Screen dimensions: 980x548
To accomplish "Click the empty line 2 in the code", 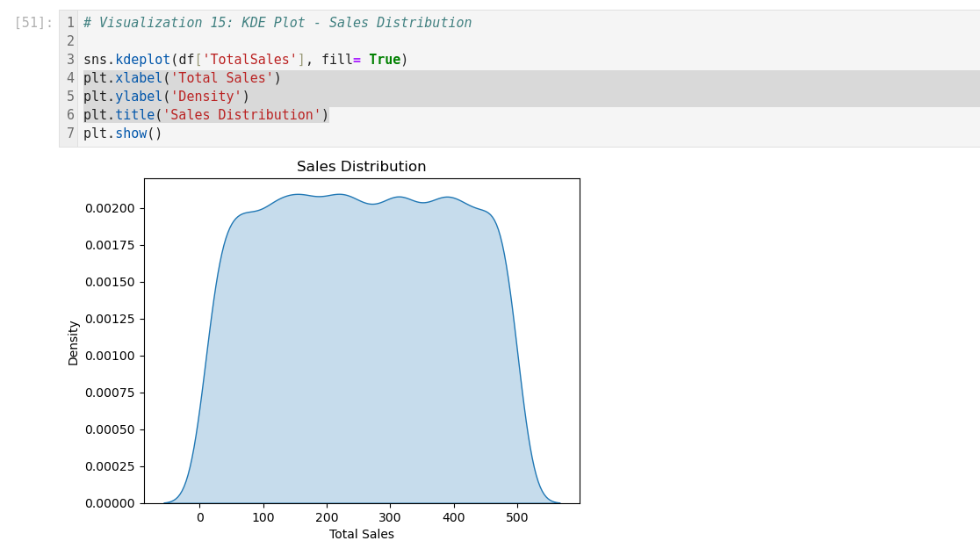I will coord(351,41).
